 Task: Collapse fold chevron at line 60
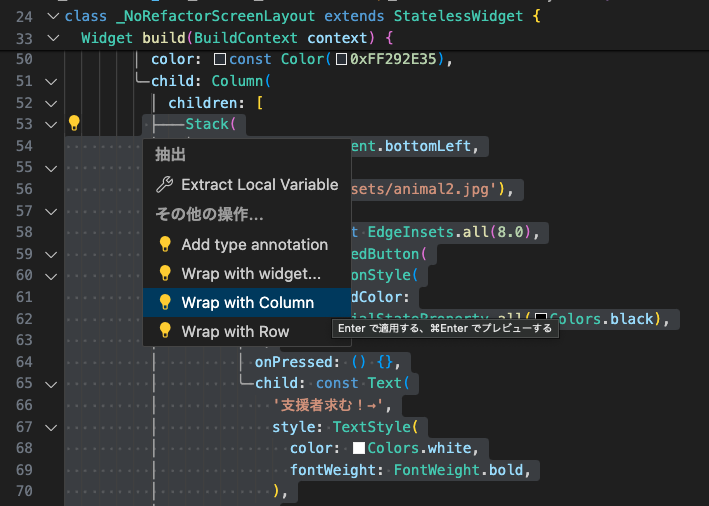pyautogui.click(x=52, y=276)
